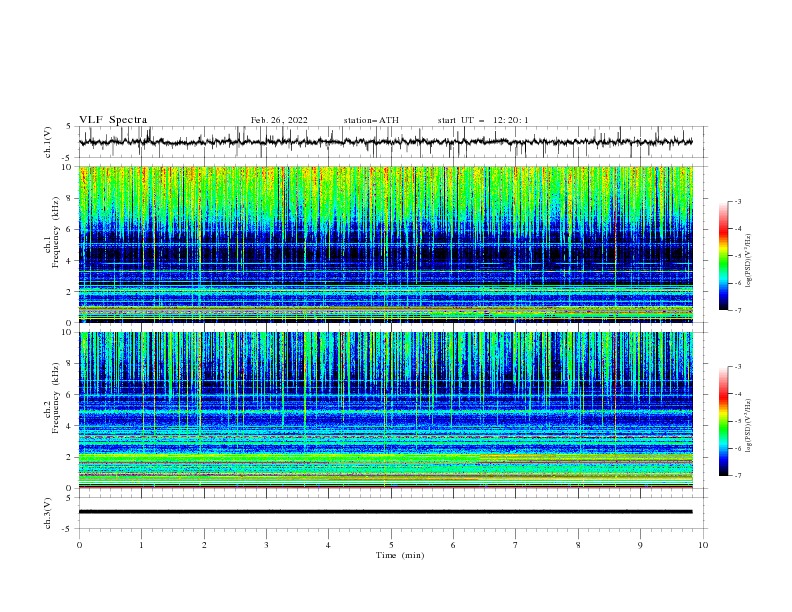Click the log(PSD) label beside ch.2 colorbar
792x612 pixels.
[x=749, y=425]
